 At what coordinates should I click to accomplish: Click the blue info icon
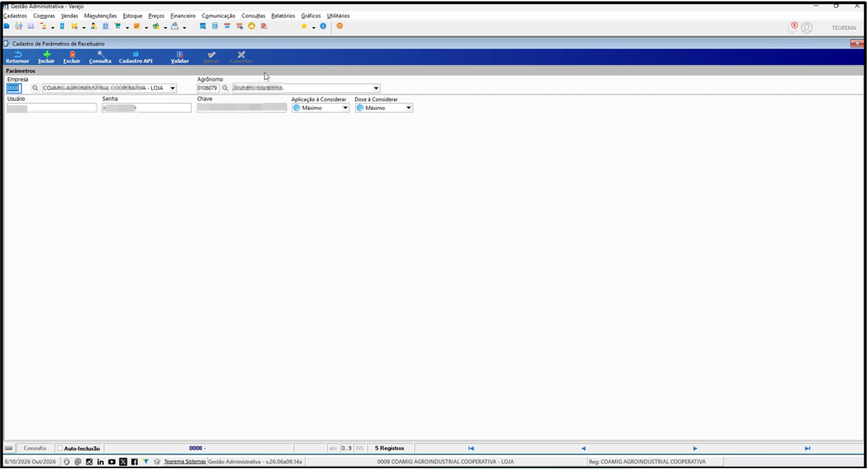tap(323, 27)
